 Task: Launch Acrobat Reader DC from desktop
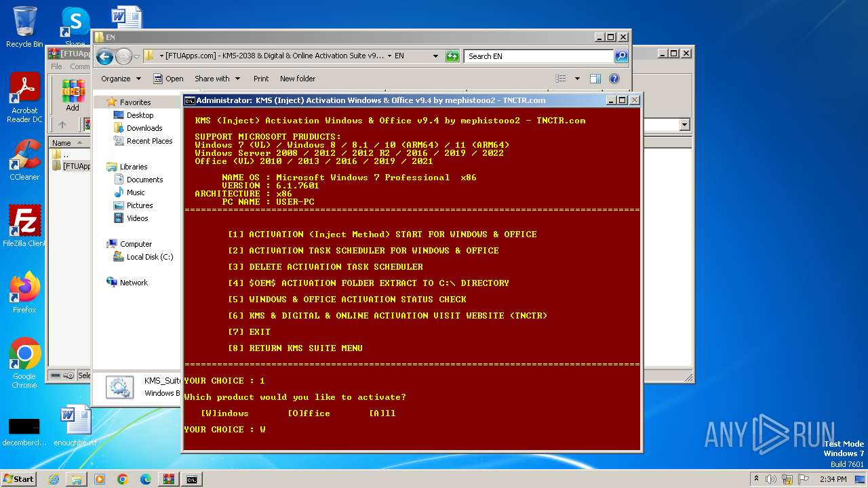tap(24, 98)
